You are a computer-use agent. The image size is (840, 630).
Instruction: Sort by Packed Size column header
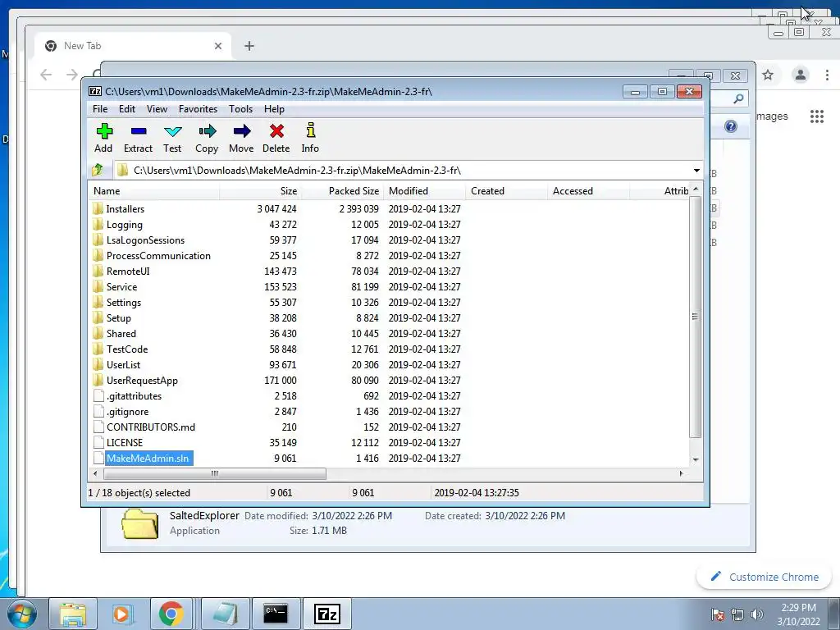click(342, 190)
